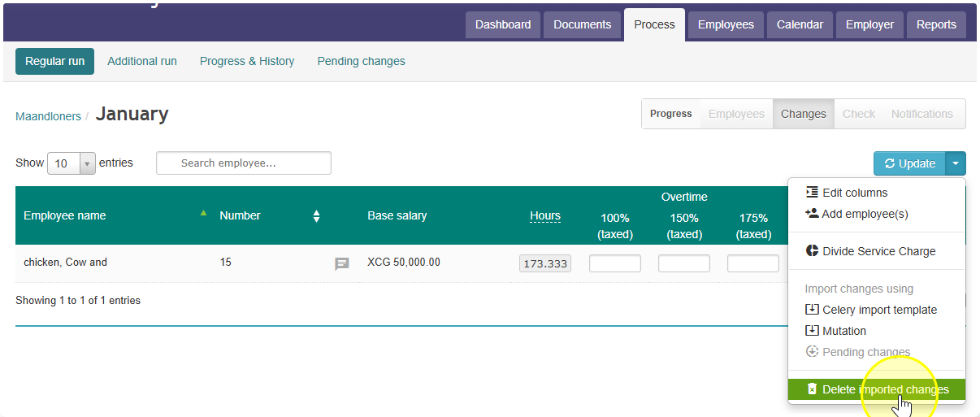The image size is (980, 417).
Task: Click the January heading
Action: pyautogui.click(x=132, y=114)
